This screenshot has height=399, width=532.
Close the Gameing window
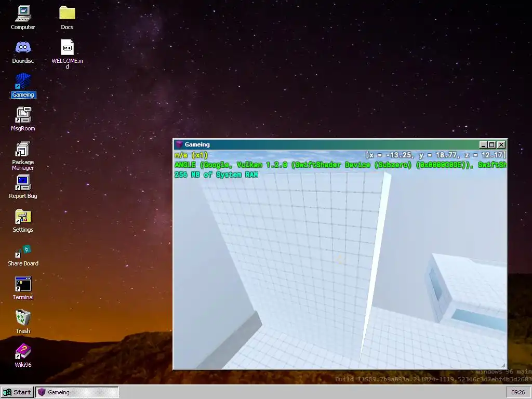click(501, 145)
